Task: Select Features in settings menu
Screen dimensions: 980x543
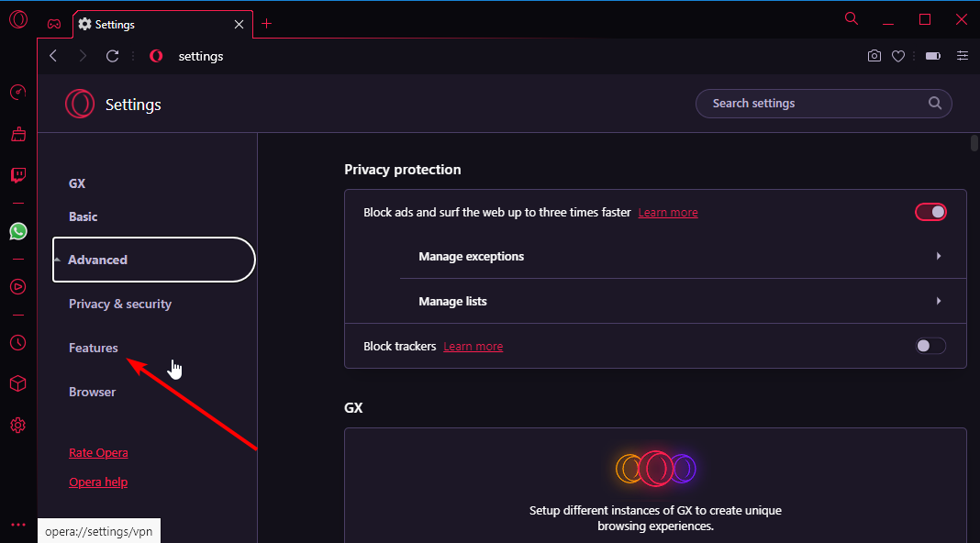Action: tap(93, 348)
